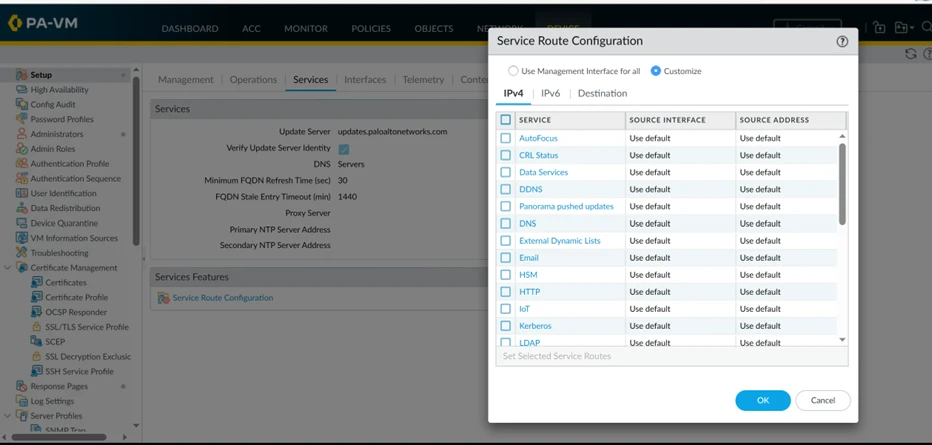Select the Customize radio button

[x=656, y=71]
